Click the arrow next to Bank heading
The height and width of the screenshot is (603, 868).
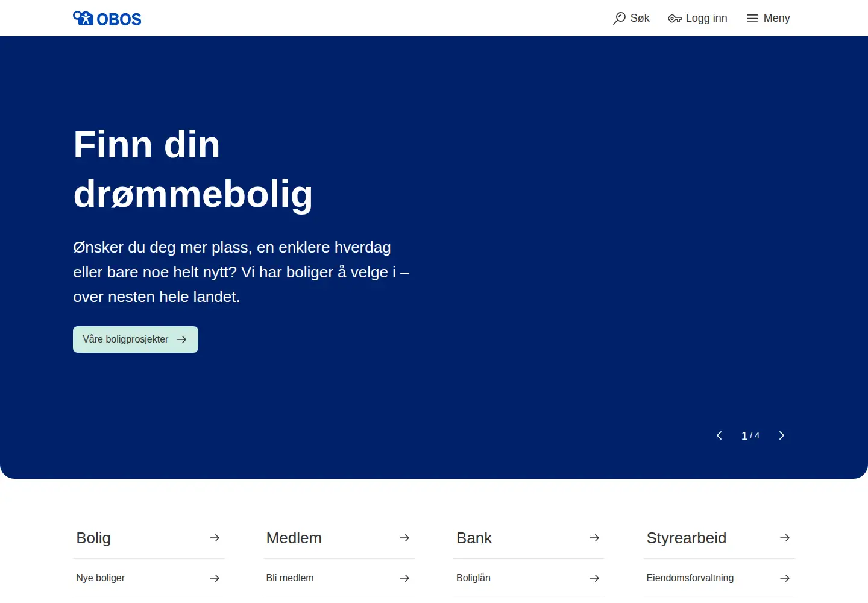594,538
